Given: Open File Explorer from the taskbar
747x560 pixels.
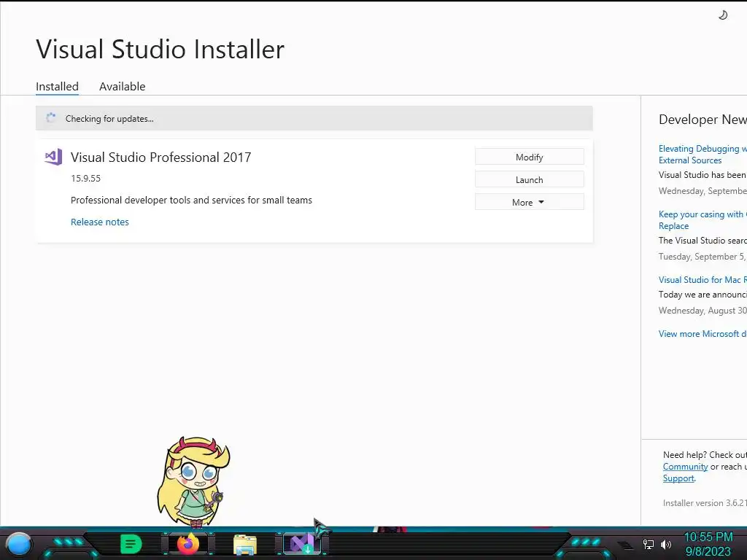Looking at the screenshot, I should [245, 545].
